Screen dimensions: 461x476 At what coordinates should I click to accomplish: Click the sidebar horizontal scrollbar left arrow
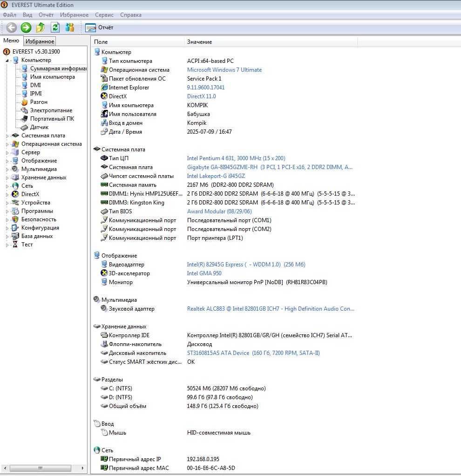[x=5, y=468]
